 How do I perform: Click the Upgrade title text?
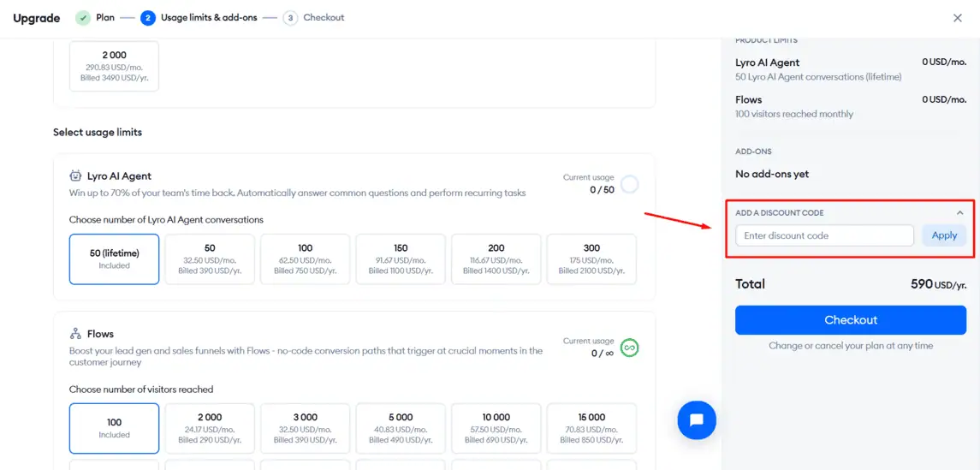pos(36,18)
